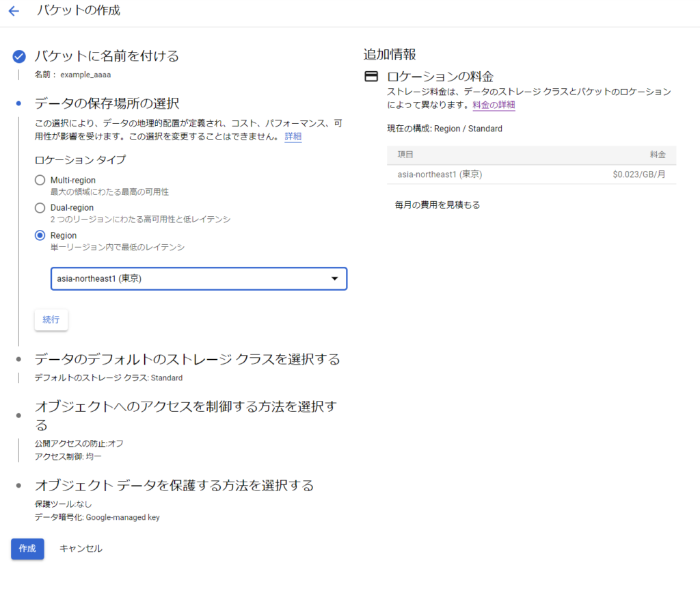The height and width of the screenshot is (589, 700).
Task: Select the Multi-region radio button
Action: pos(40,180)
